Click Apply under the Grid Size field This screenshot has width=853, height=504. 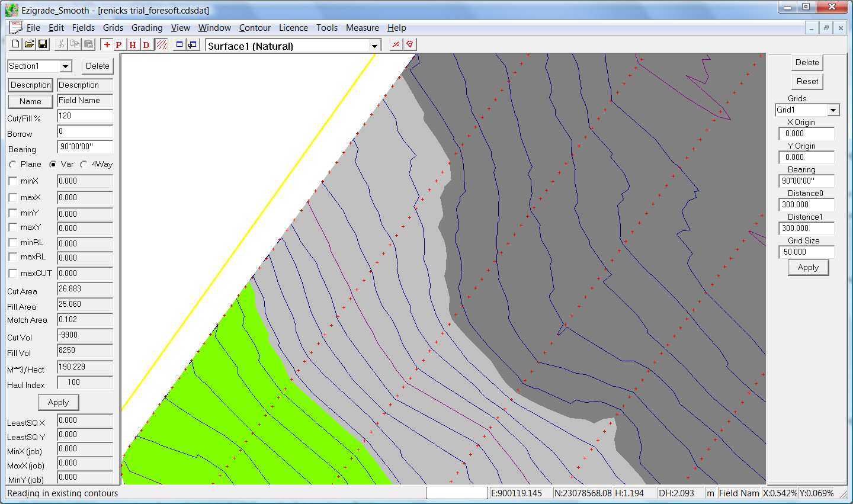[x=808, y=268]
